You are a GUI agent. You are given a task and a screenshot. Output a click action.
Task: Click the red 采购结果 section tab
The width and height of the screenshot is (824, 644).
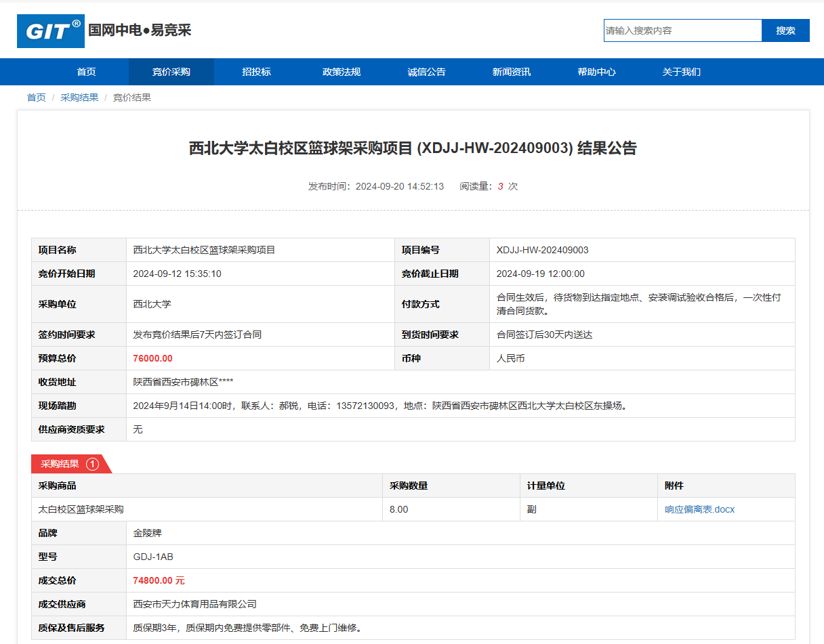point(60,464)
